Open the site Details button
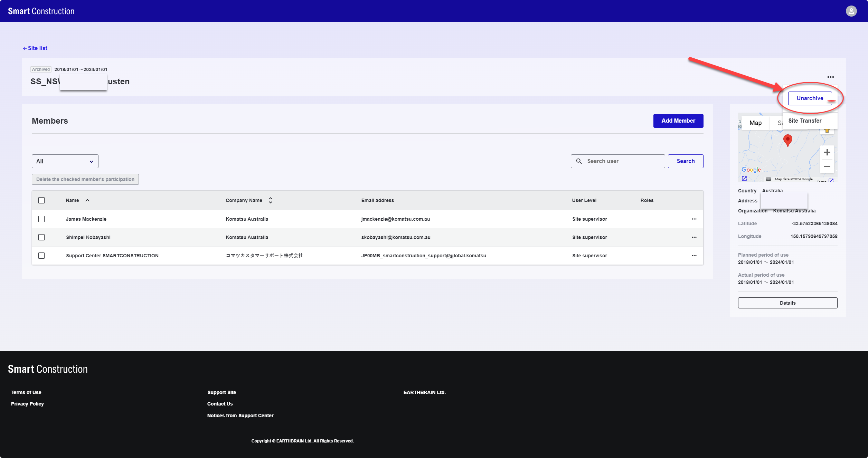 787,303
